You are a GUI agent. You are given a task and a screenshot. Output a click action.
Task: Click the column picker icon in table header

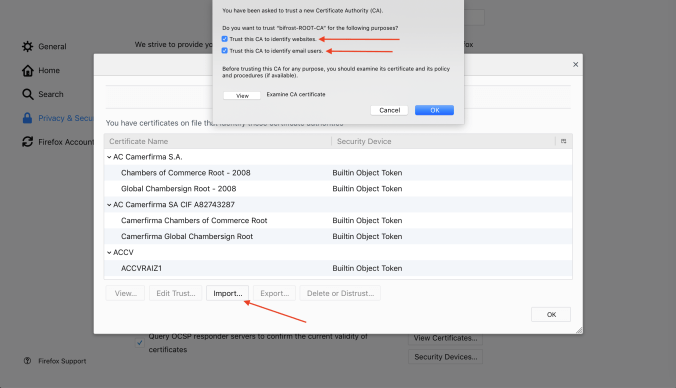(563, 141)
